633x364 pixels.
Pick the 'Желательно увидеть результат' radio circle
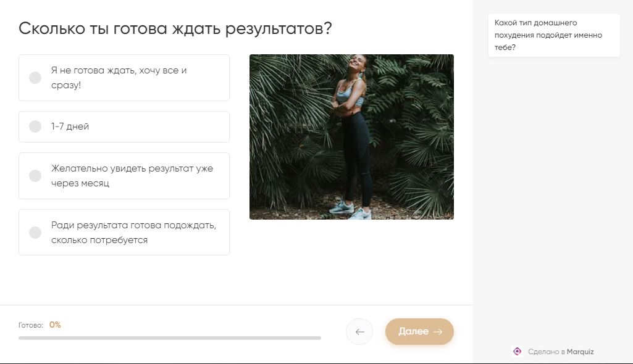pos(35,176)
